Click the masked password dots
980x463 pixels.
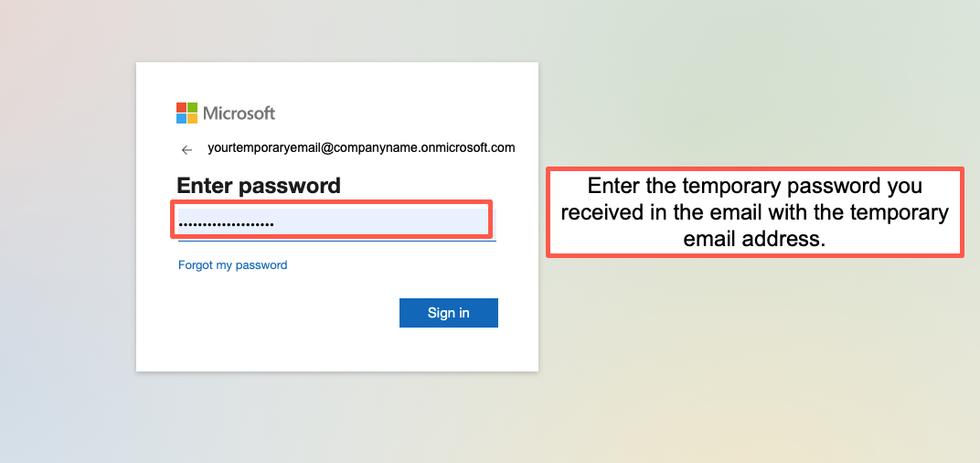click(x=226, y=223)
